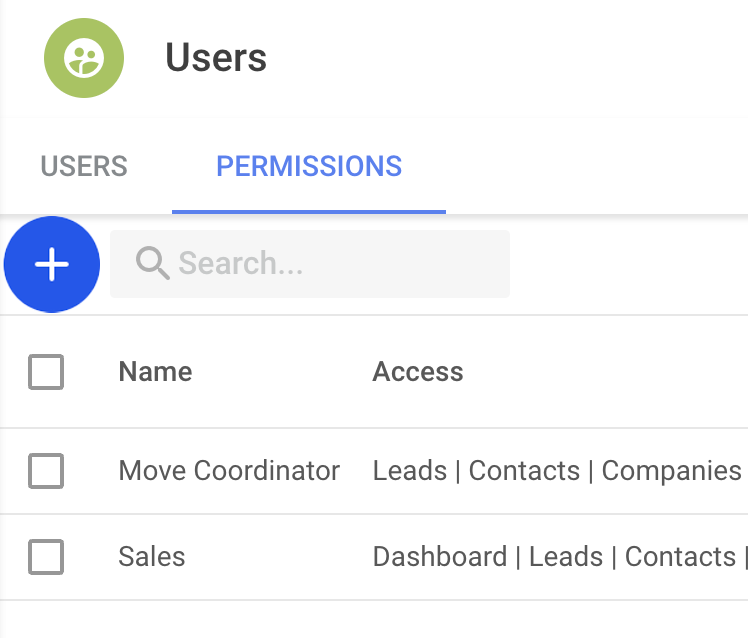The width and height of the screenshot is (748, 638).
Task: Click the Access column header
Action: 418,372
